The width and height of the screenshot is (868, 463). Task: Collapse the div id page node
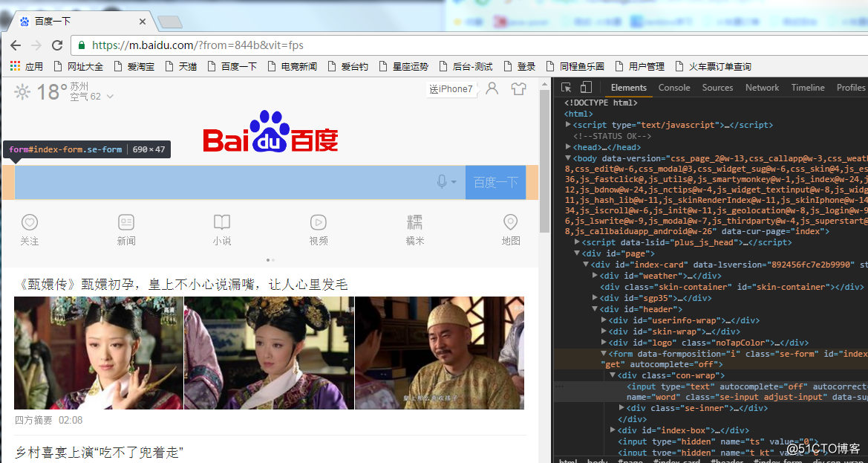578,253
